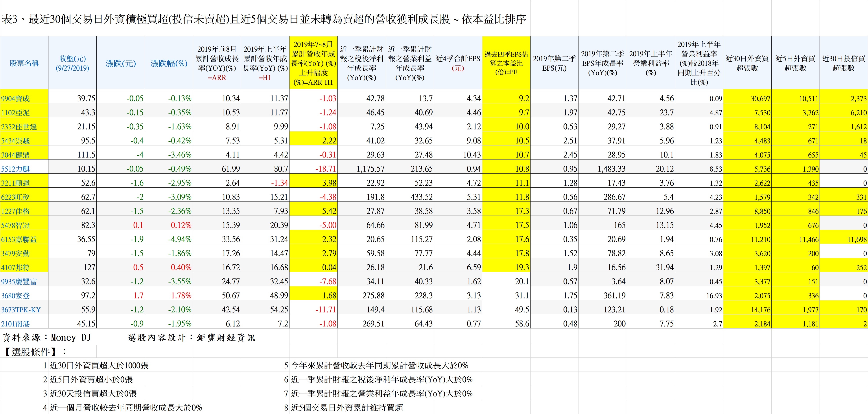Viewport: 868px width, 414px height.
Task: Click the 近30日投信買超張數 header
Action: click(843, 63)
